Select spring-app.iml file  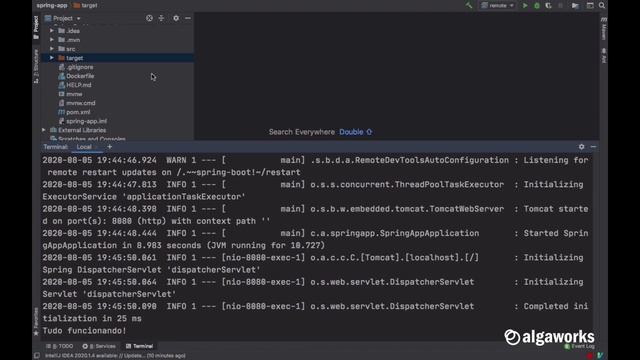point(83,121)
